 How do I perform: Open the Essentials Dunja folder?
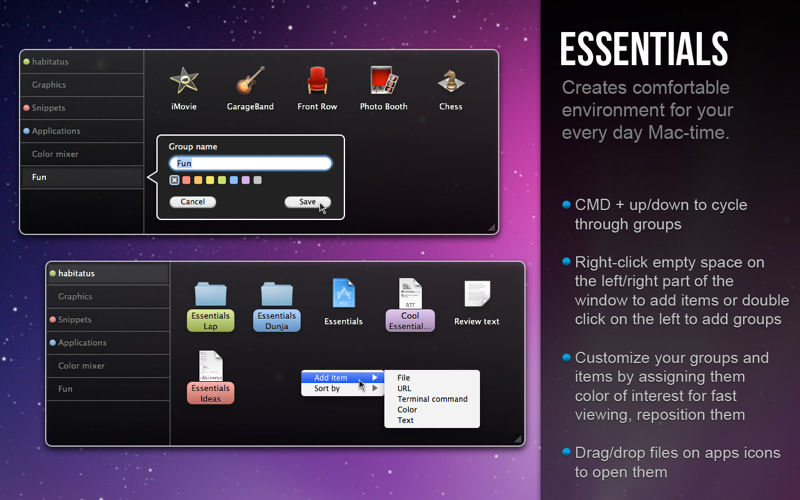(277, 294)
